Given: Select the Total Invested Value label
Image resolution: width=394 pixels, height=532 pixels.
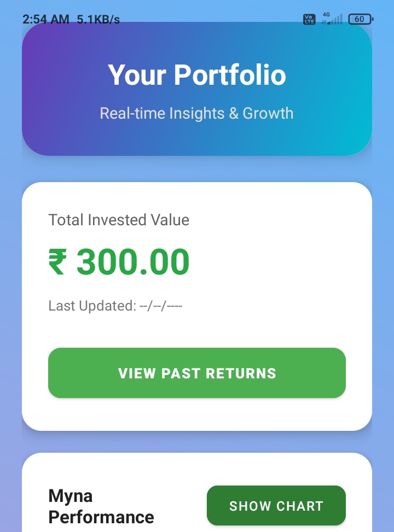Looking at the screenshot, I should [119, 220].
